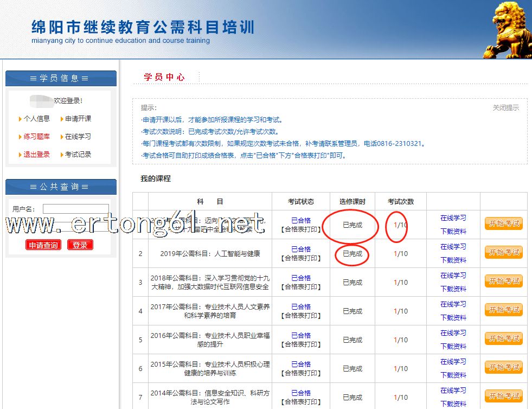Click 合格表打印 for the 2017 course
Image resolution: width=532 pixels, height=409 pixels.
(301, 316)
